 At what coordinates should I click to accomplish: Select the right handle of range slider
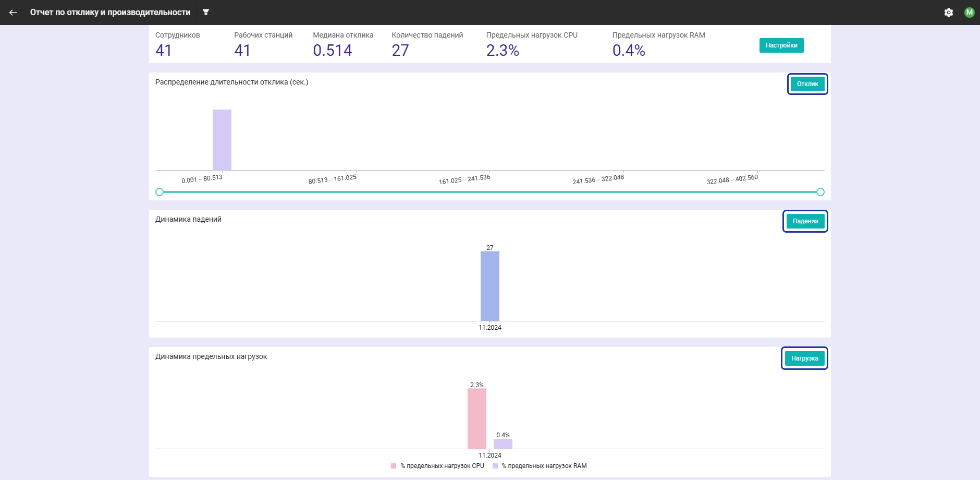click(x=820, y=192)
